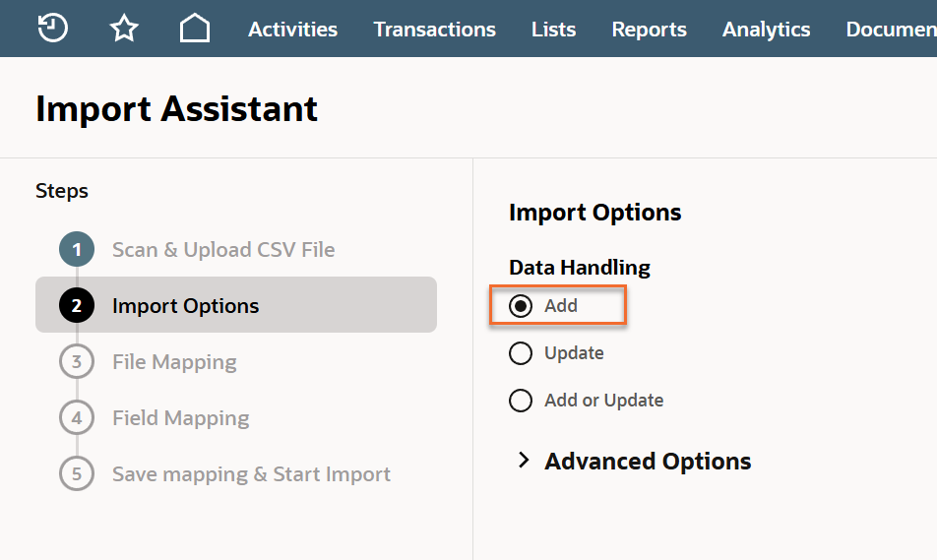
Task: Open the Analytics menu
Action: click(x=766, y=30)
